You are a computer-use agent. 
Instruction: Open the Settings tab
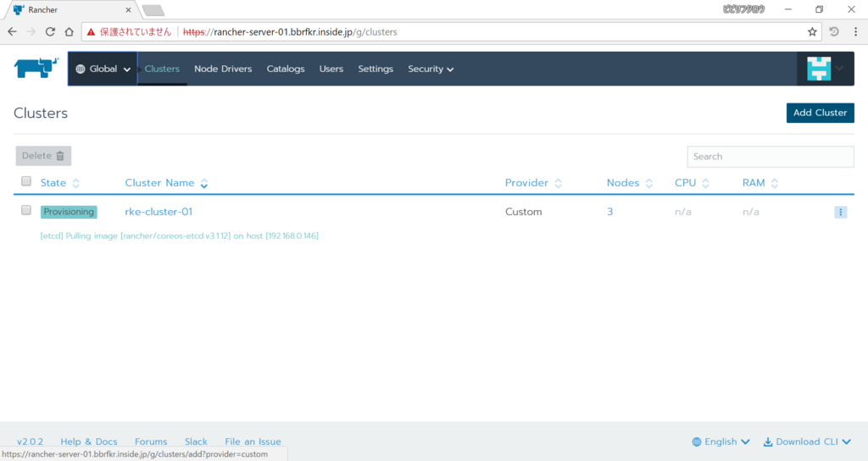pos(376,69)
